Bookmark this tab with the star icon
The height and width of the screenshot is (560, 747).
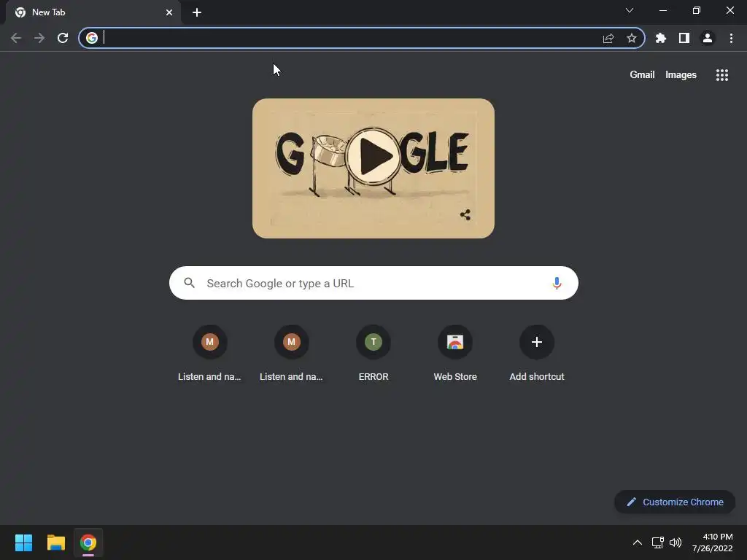click(x=631, y=38)
